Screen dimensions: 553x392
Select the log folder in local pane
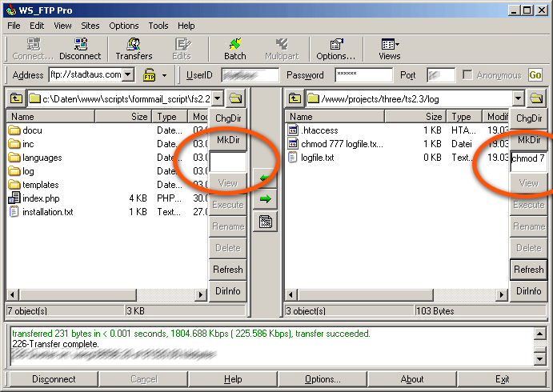[107, 171]
